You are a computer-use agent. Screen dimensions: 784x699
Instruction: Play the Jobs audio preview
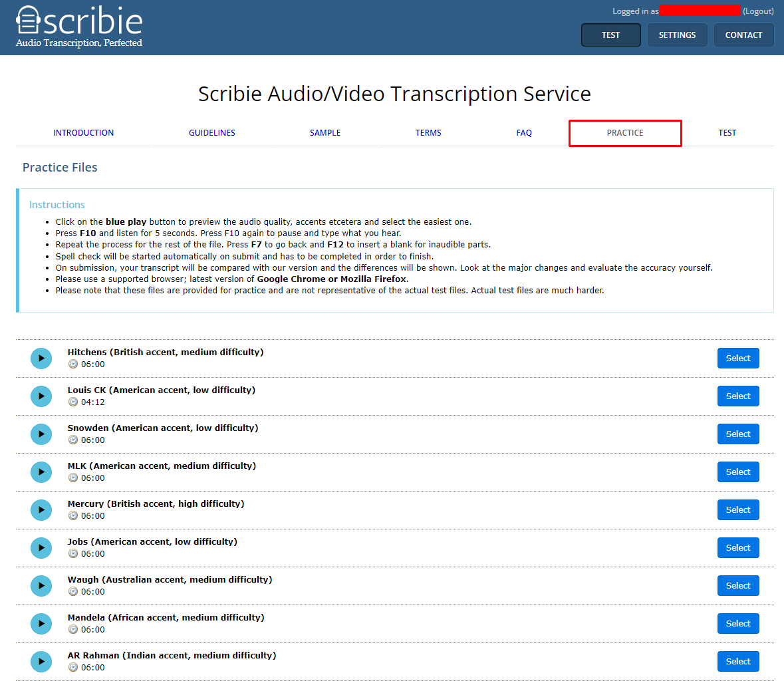tap(41, 549)
